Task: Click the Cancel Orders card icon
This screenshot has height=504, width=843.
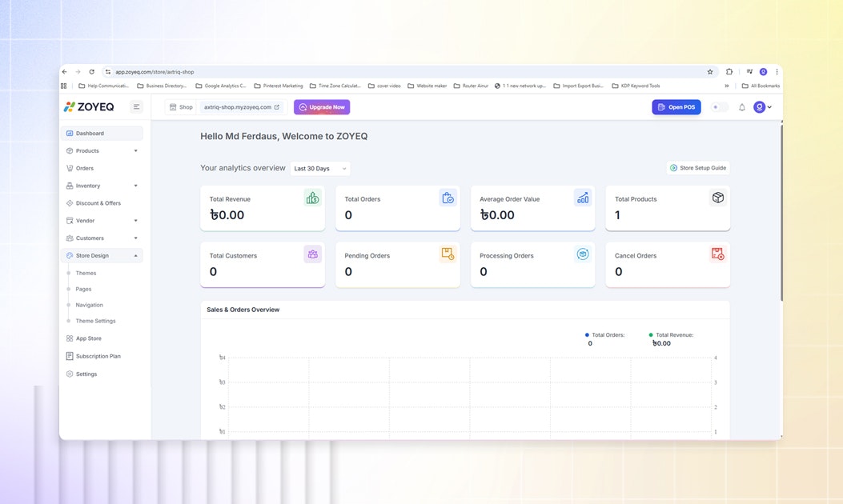Action: pyautogui.click(x=718, y=254)
